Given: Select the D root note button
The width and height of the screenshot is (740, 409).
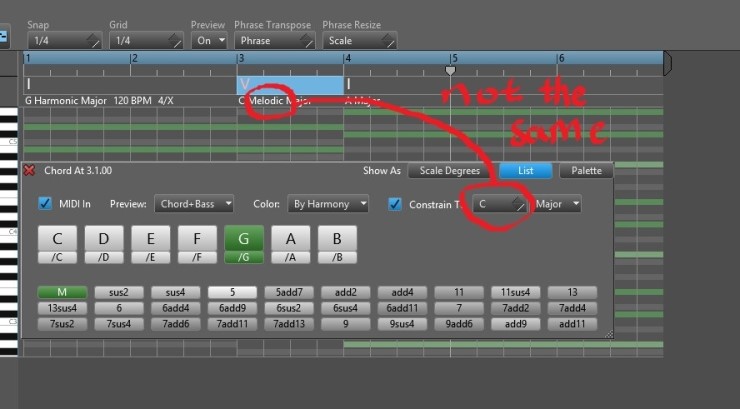Looking at the screenshot, I should coord(104,239).
